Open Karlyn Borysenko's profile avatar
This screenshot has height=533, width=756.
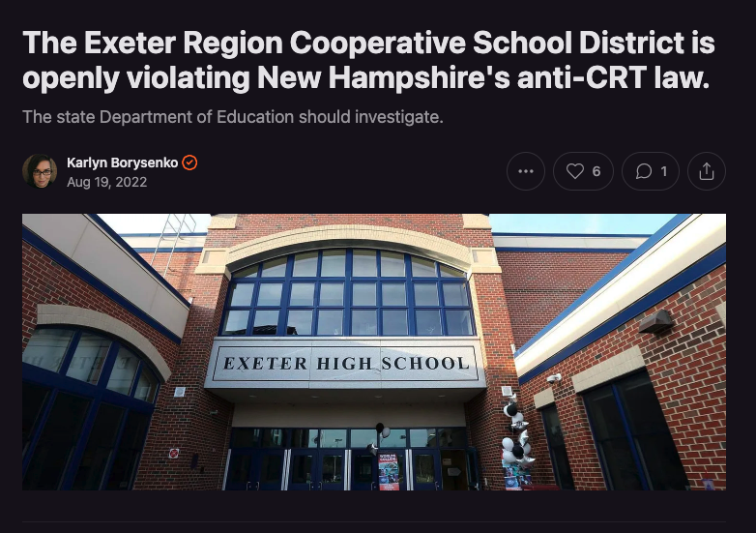40,171
